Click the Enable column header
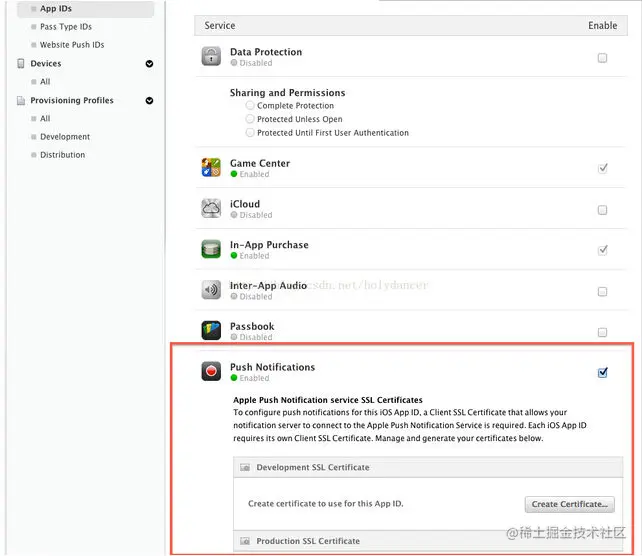Screen dimensions: 642x556 tap(602, 25)
